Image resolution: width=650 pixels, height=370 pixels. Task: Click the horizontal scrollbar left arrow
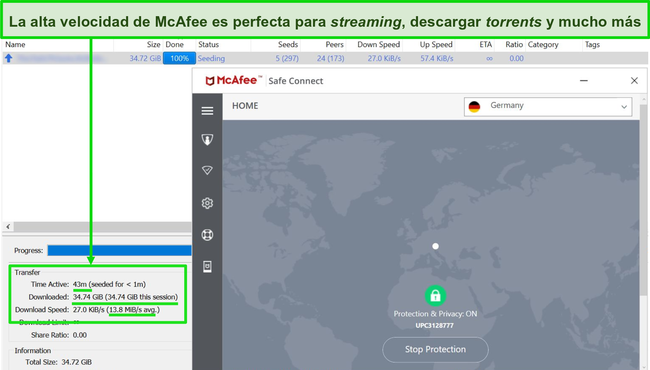8,227
